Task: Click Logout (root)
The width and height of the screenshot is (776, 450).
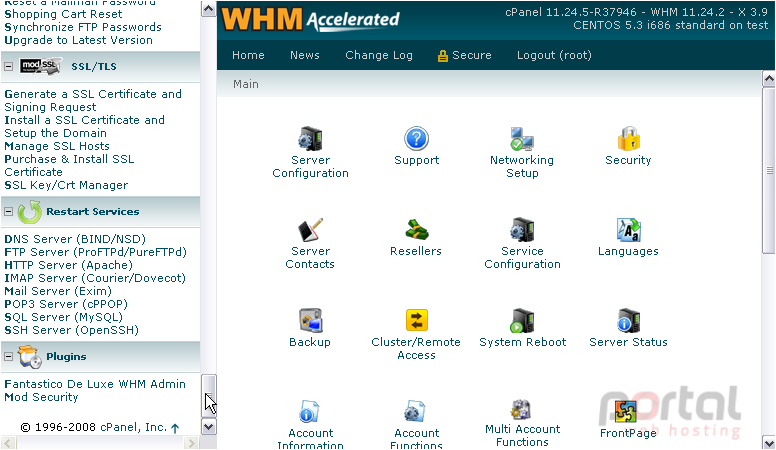Action: coord(554,55)
